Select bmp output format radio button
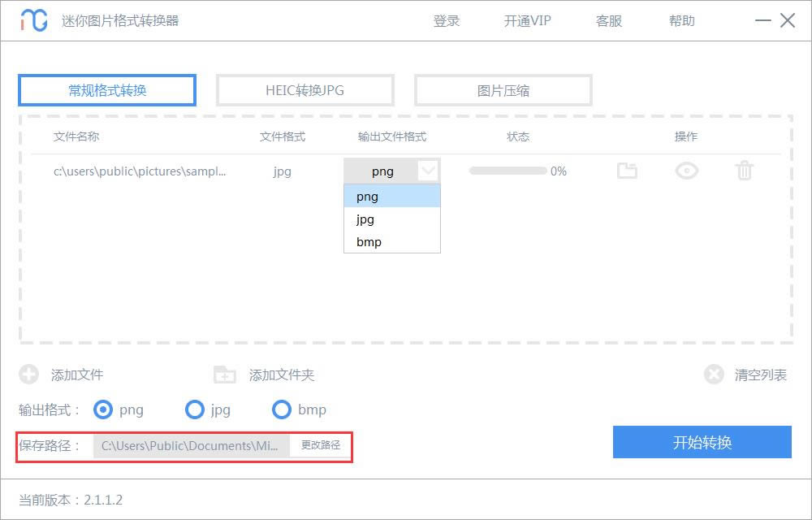 point(282,409)
